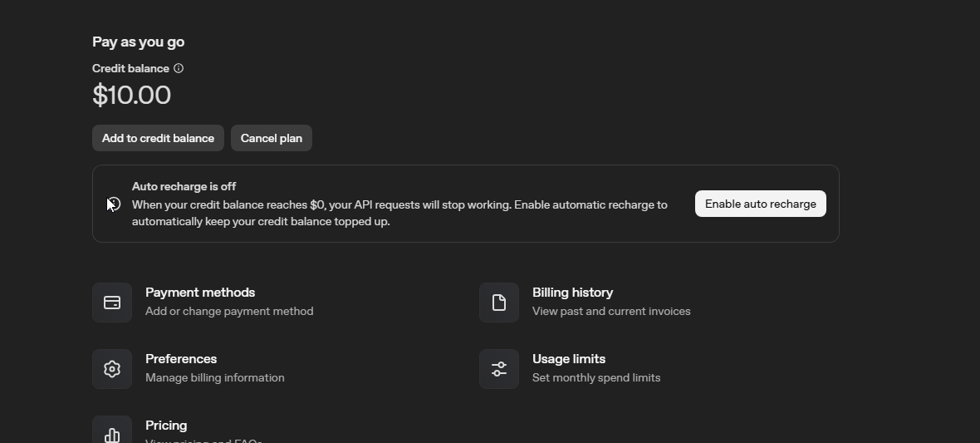Screen dimensions: 980x443
Task: Enable auto recharge using the white button
Action: pos(760,204)
